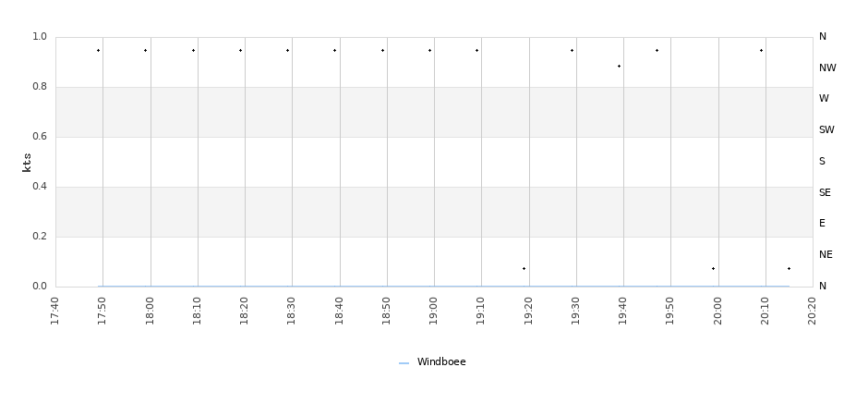
Task: Click the kts axis title
Action: pos(27,163)
